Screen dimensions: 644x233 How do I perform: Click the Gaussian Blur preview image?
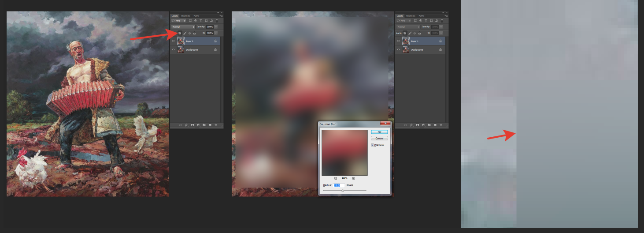pos(344,152)
